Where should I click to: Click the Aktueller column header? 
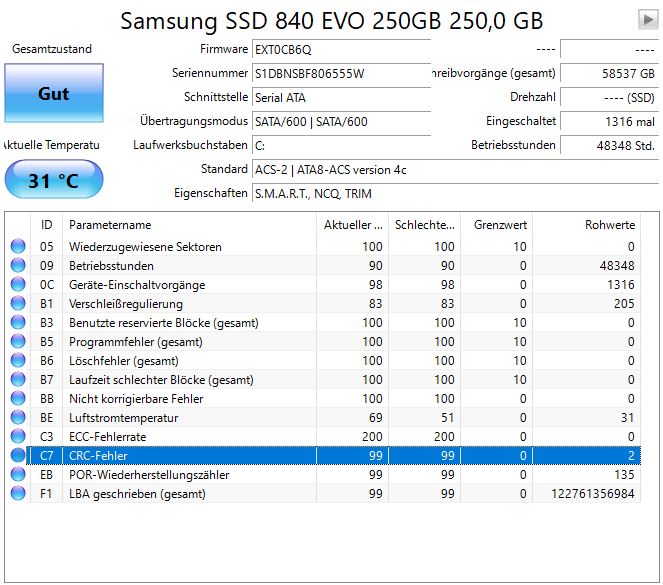(352, 224)
